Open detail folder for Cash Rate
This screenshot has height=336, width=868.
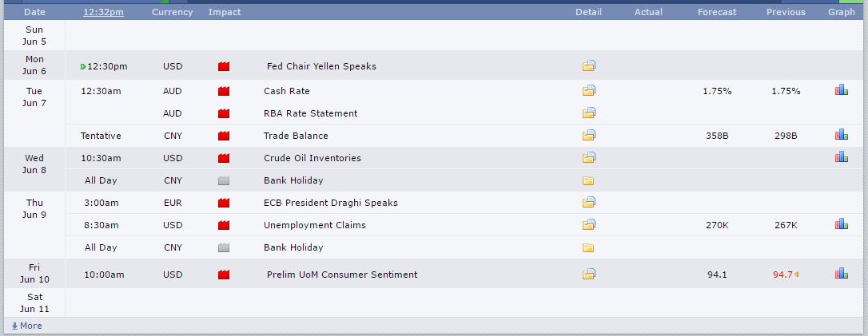pos(589,91)
